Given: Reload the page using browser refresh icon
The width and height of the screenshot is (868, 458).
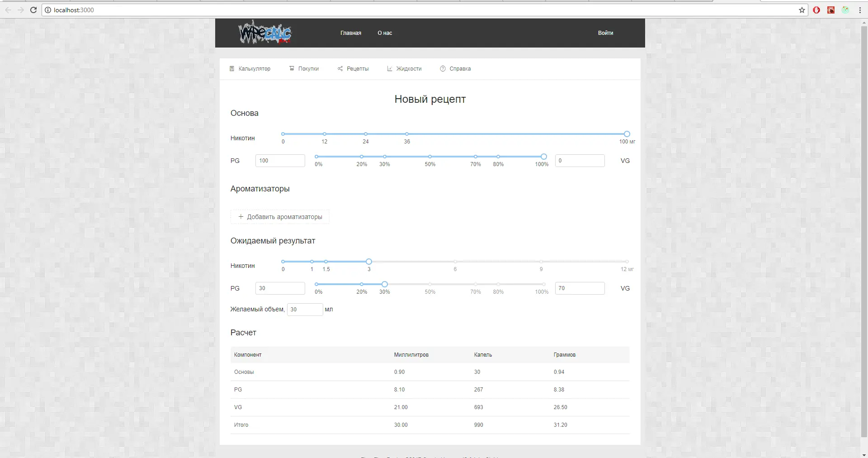Looking at the screenshot, I should click(x=33, y=10).
